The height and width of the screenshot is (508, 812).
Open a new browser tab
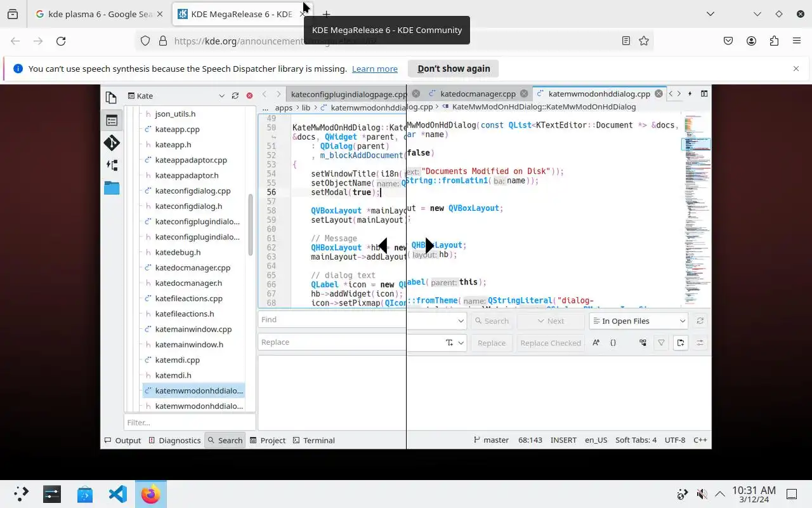[326, 14]
